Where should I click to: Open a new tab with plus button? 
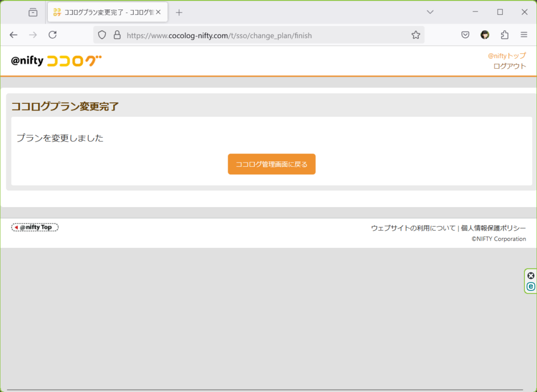[x=179, y=13]
